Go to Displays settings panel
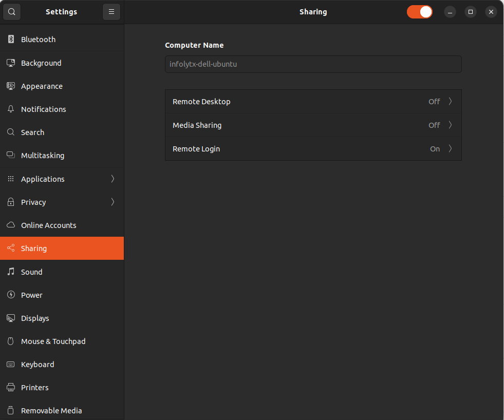Screen dimensions: 504x420 (x=35, y=318)
